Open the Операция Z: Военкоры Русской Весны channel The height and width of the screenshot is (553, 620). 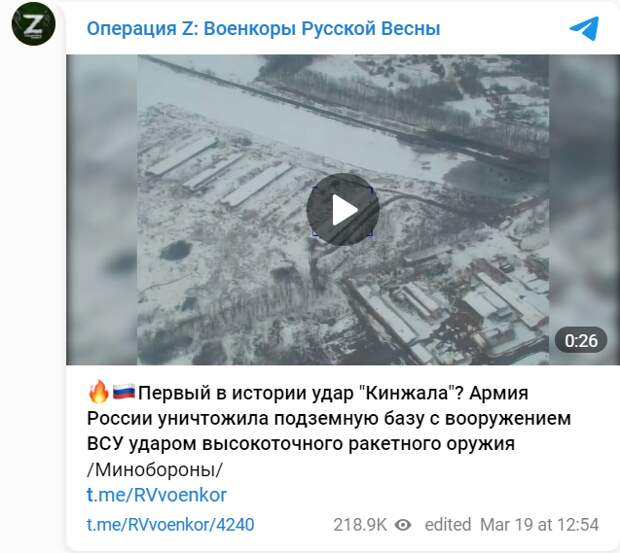click(263, 29)
